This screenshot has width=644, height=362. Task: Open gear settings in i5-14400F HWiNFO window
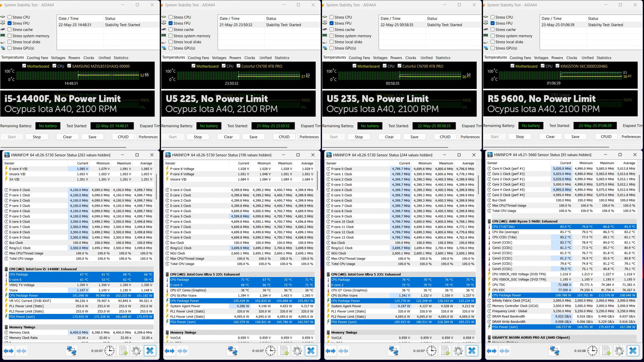tap(136, 351)
